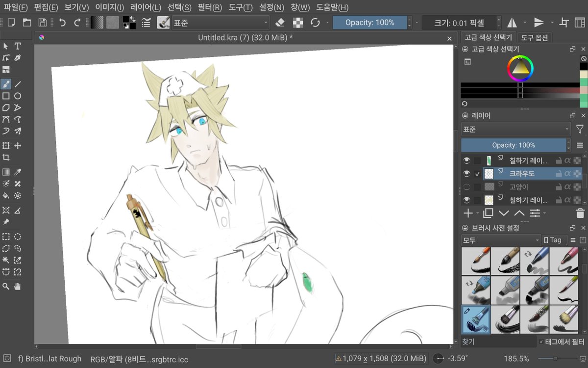588x368 pixels.
Task: Select the Rectangular Selection tool
Action: pyautogui.click(x=6, y=237)
